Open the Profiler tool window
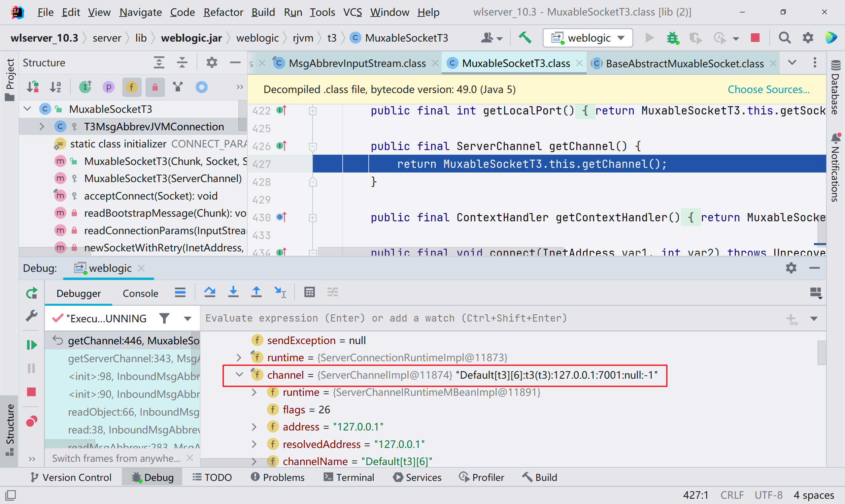 [x=483, y=477]
